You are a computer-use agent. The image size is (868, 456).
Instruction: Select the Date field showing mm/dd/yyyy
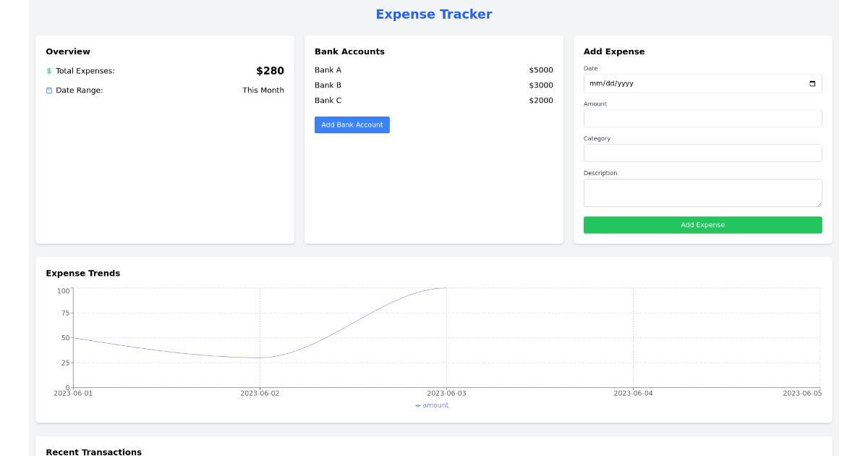point(651,83)
